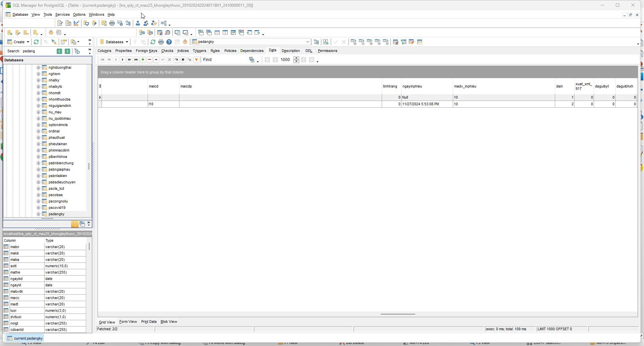This screenshot has height=346, width=644.
Task: Click the madv_inphieu column header
Action: pyautogui.click(x=504, y=86)
